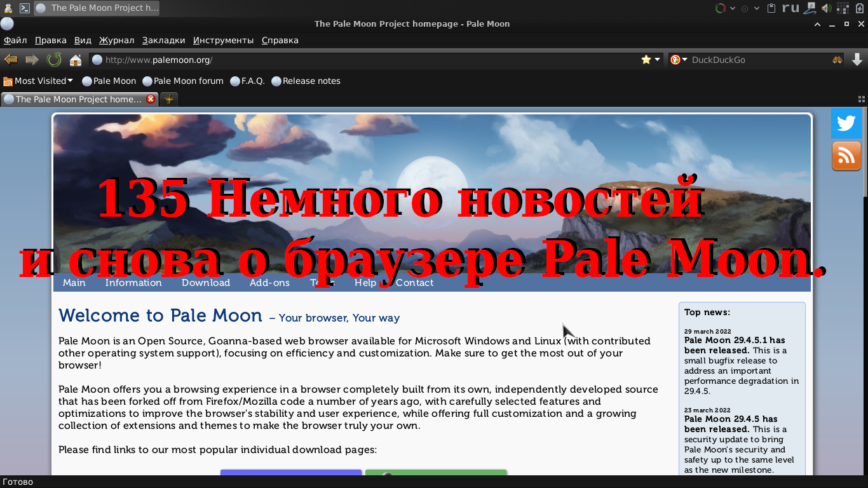Open the RSS feed orange icon
868x488 pixels.
point(846,156)
